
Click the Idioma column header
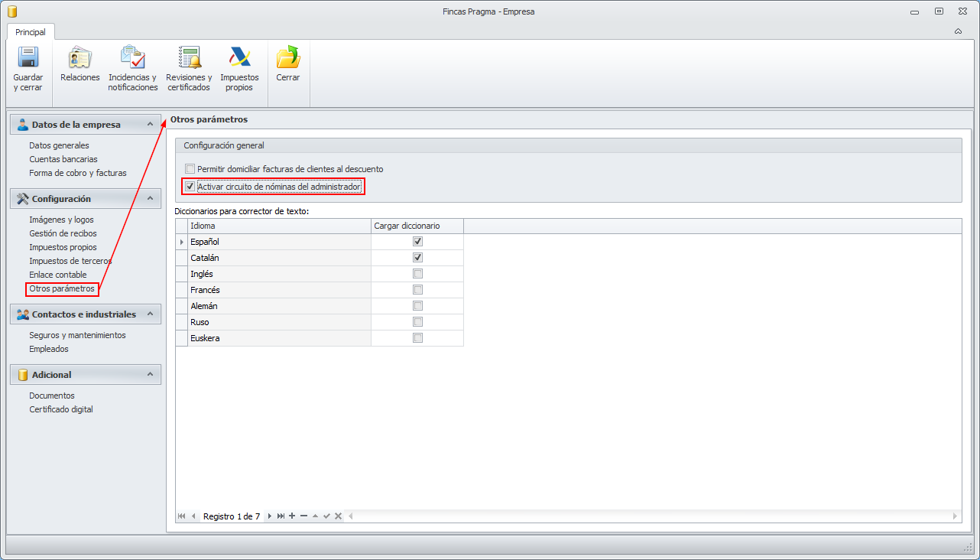(x=279, y=226)
